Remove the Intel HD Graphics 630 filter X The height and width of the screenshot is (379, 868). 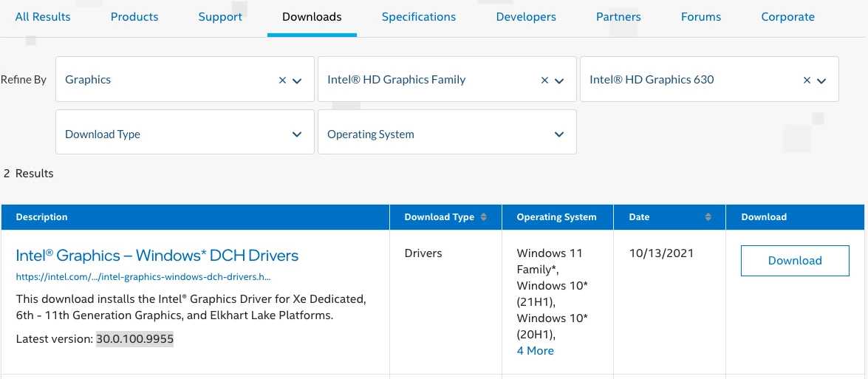(x=807, y=81)
